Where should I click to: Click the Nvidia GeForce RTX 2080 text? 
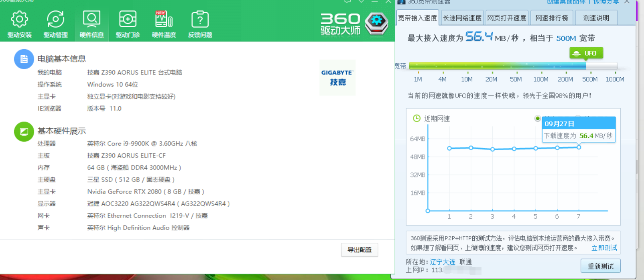[x=146, y=191]
